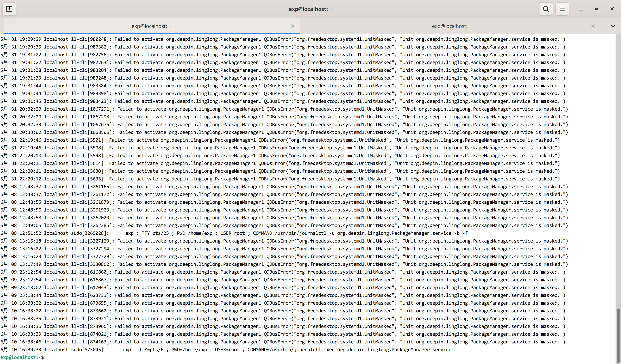This screenshot has height=364, width=621.
Task: Switch to the second exp@localhost tab
Action: point(451,26)
